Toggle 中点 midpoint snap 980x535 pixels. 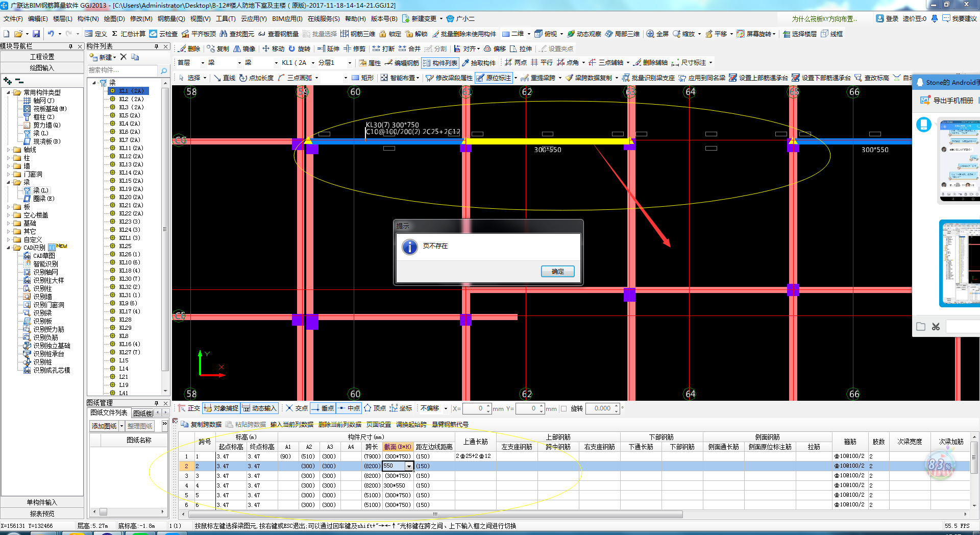pos(349,408)
